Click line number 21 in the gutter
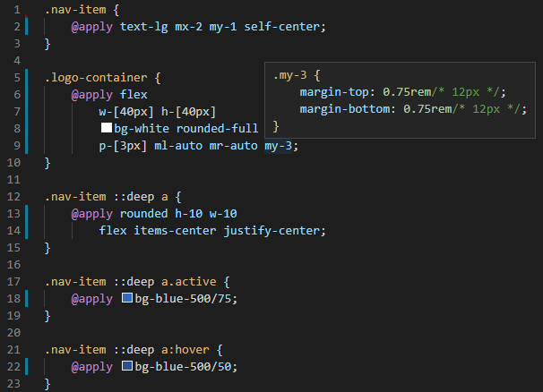 pyautogui.click(x=14, y=349)
